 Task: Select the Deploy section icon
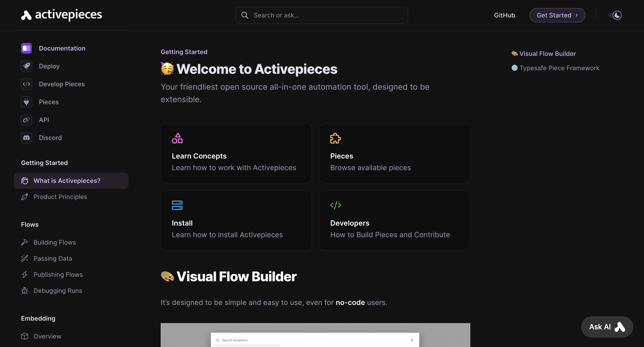point(26,66)
